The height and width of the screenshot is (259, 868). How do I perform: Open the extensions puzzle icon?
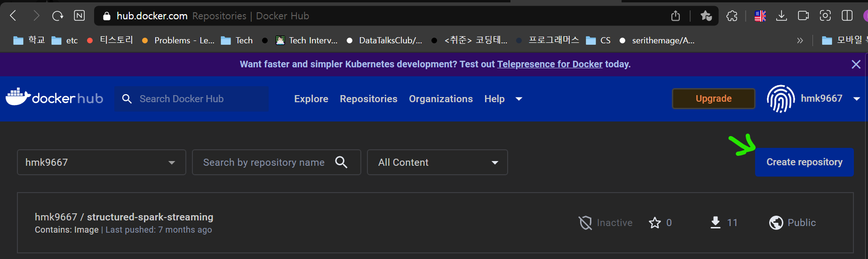732,16
